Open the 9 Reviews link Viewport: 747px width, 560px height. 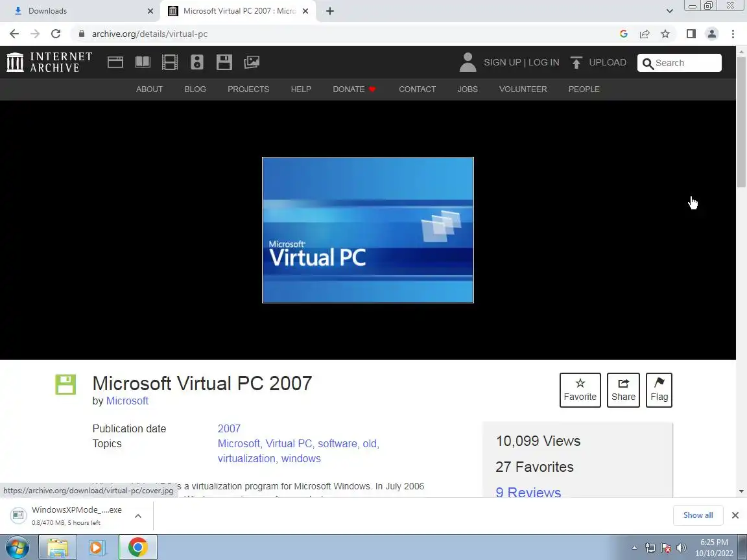pyautogui.click(x=528, y=492)
